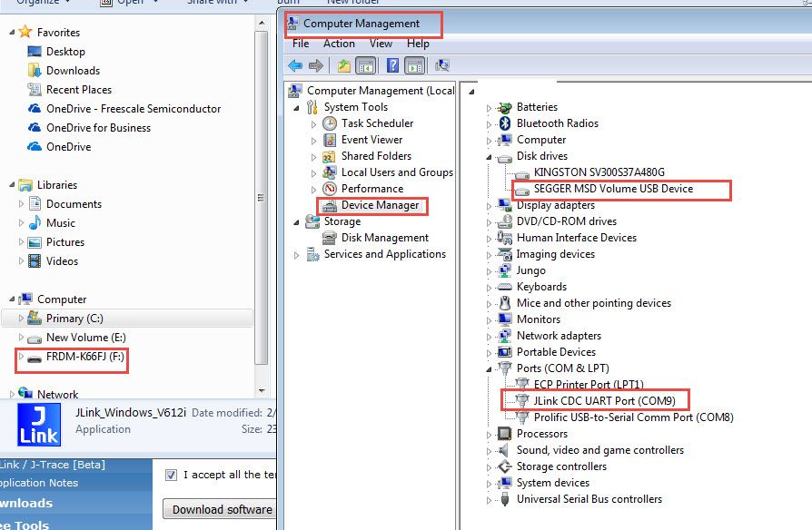Expand the Primary (C:) drive in Explorer
Screen dimensions: 812x530
point(21,319)
